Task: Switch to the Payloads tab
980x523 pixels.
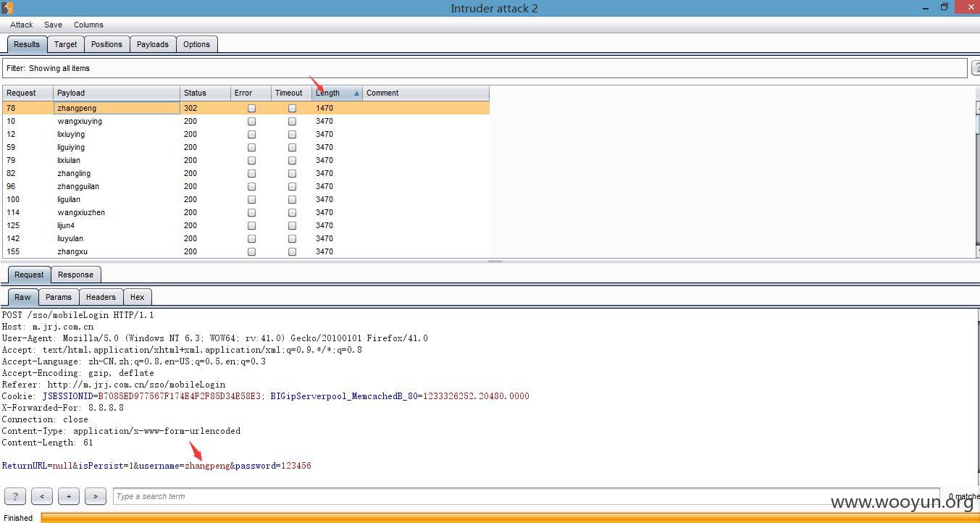Action: pos(153,44)
